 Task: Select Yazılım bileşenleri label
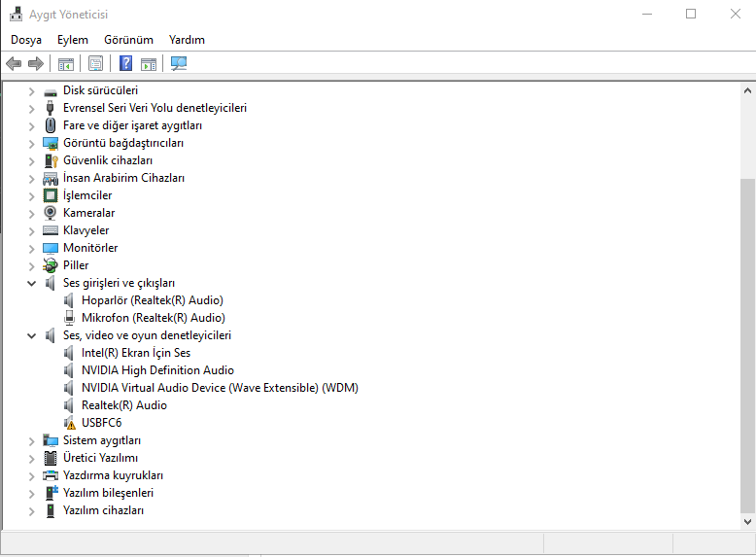tap(108, 493)
